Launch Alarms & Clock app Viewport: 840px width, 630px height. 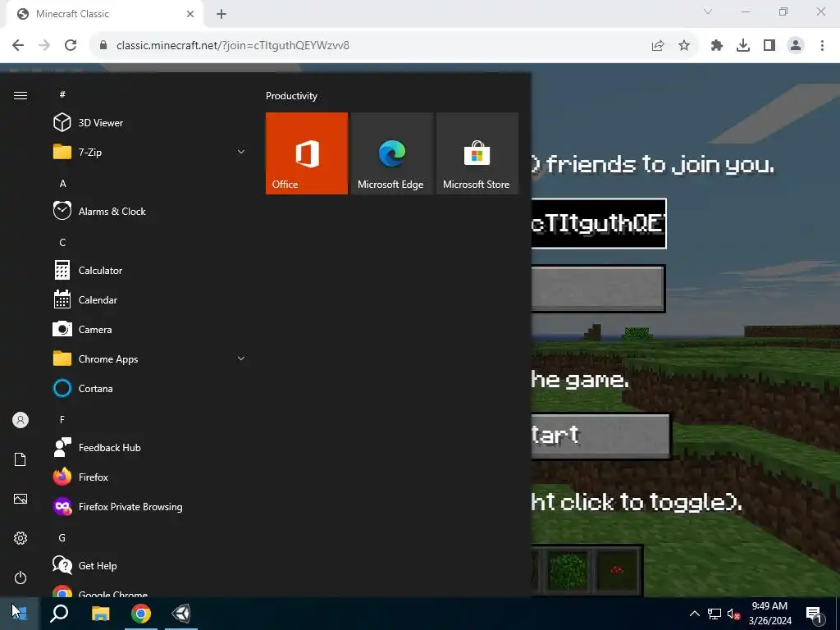point(150,211)
